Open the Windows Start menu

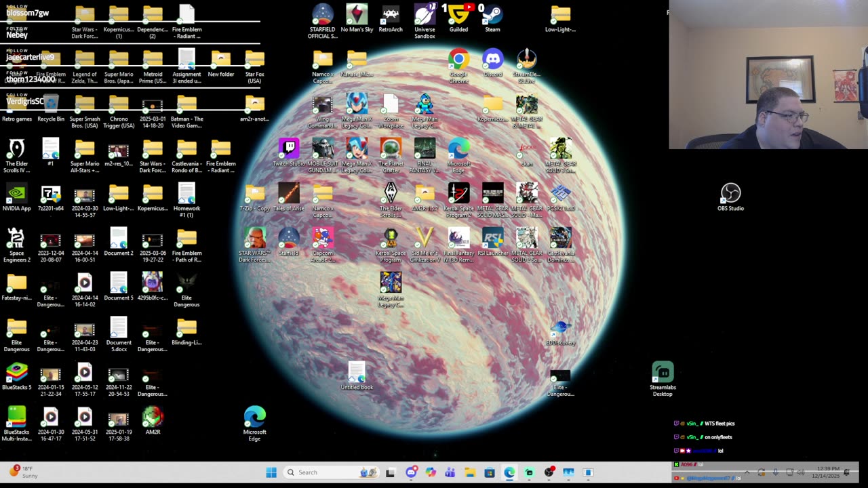(271, 472)
